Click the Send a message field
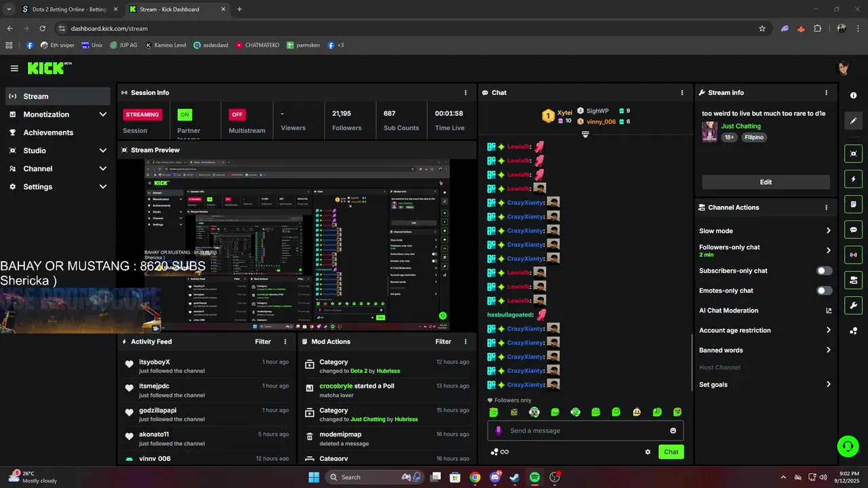Screen dimensions: 868x488 585,430
